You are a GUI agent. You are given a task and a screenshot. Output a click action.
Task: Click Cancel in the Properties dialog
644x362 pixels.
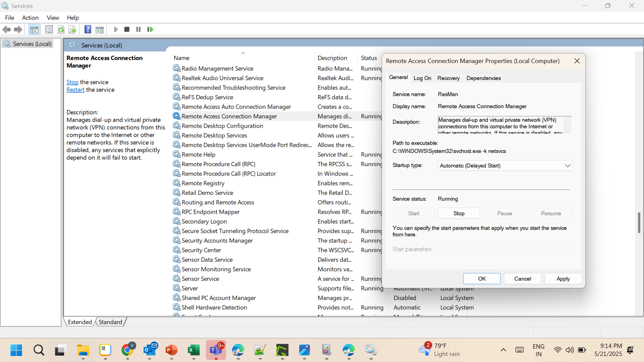[522, 279]
